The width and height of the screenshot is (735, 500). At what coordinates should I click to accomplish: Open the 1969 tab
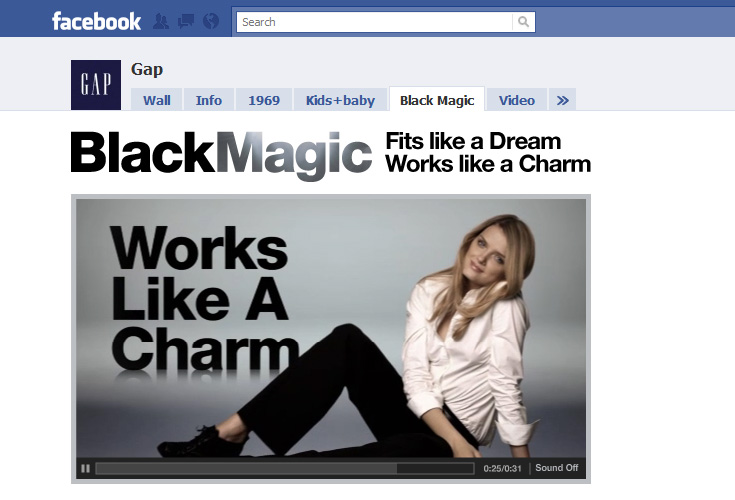(x=264, y=100)
